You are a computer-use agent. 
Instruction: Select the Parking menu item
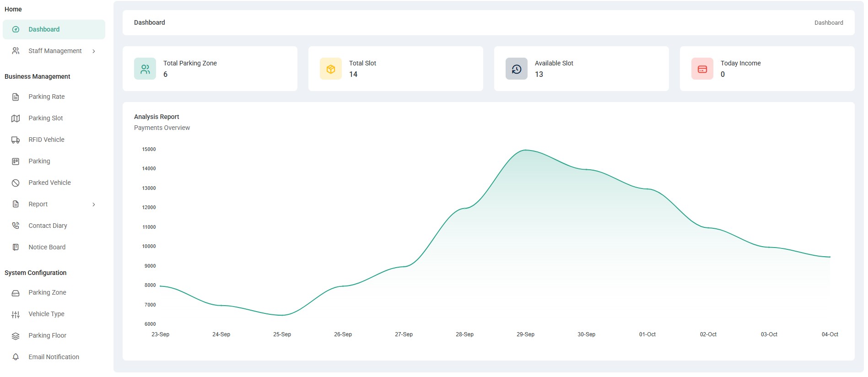click(x=39, y=161)
